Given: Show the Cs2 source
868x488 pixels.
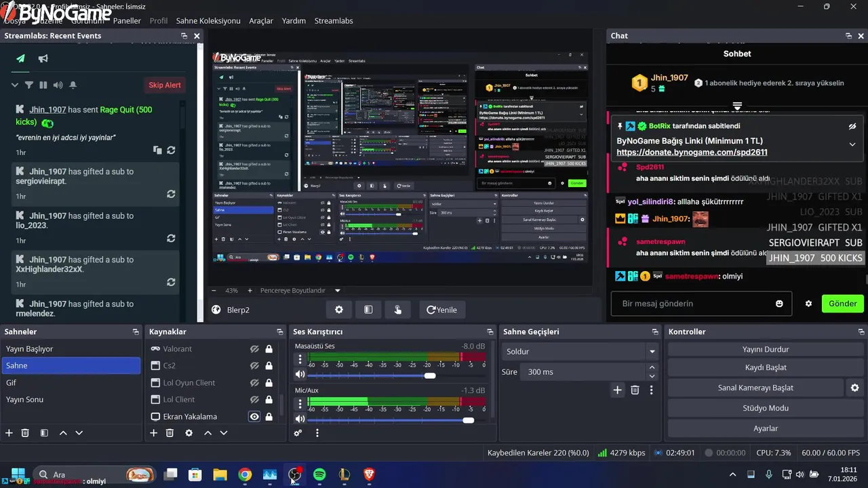Looking at the screenshot, I should [254, 366].
